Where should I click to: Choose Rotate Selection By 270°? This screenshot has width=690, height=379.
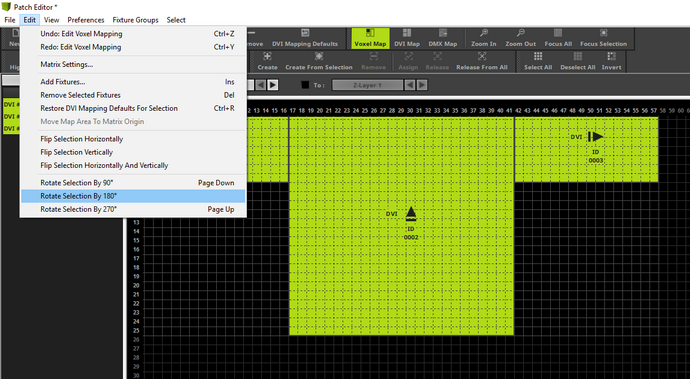point(133,209)
